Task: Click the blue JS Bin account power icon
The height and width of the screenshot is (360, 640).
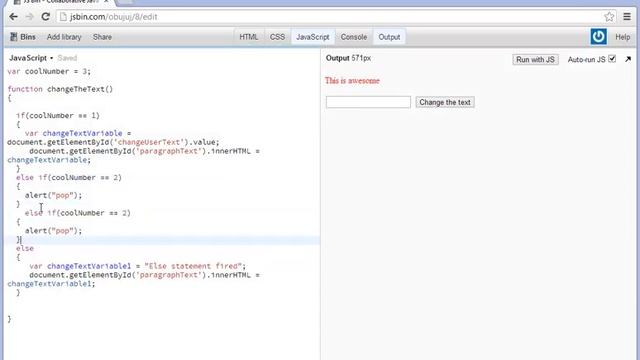Action: click(x=598, y=37)
